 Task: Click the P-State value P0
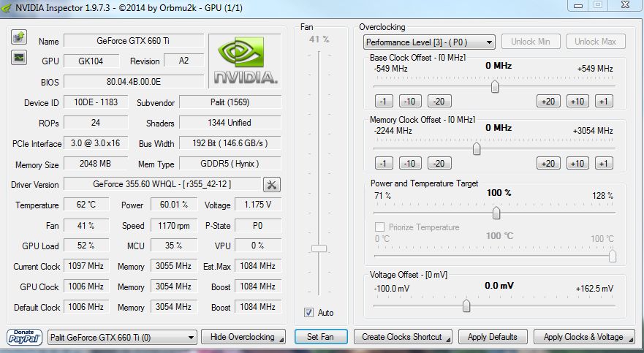tap(258, 225)
